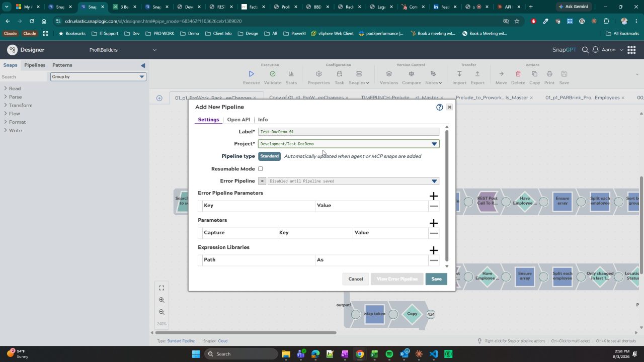This screenshot has width=644, height=362.
Task: Click the Execute pipeline play icon
Action: coord(252,74)
